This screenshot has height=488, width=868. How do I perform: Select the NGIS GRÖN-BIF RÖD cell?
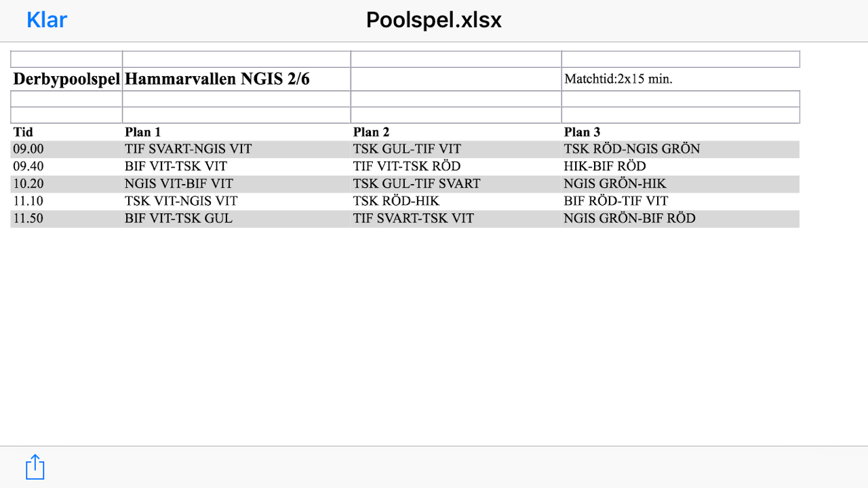pyautogui.click(x=681, y=219)
